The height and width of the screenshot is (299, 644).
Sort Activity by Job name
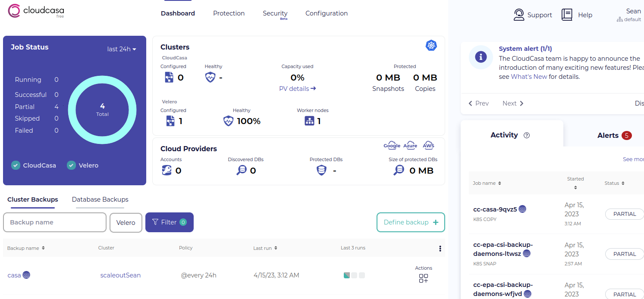[487, 183]
